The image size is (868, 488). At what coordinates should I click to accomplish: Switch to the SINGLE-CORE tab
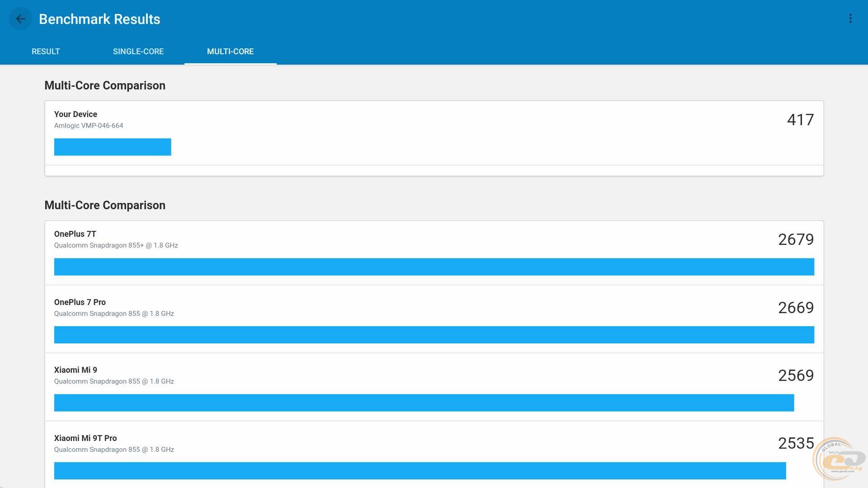click(138, 52)
